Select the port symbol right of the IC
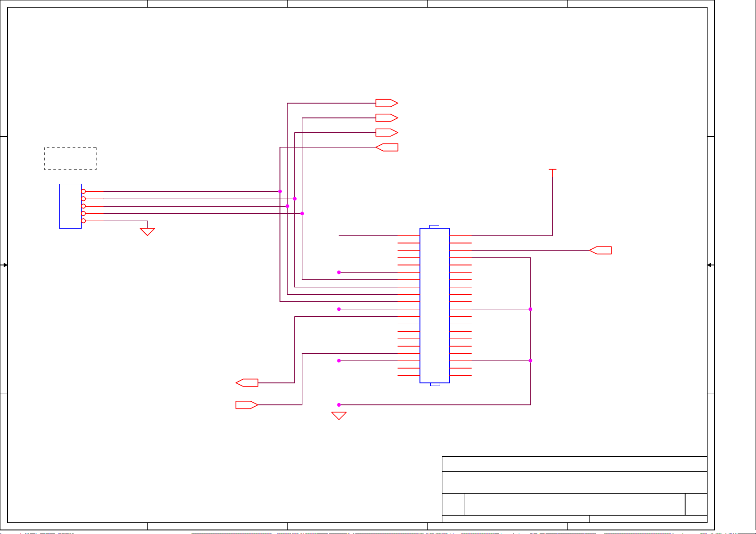Screen dimensions: 756x534 pyautogui.click(x=600, y=250)
